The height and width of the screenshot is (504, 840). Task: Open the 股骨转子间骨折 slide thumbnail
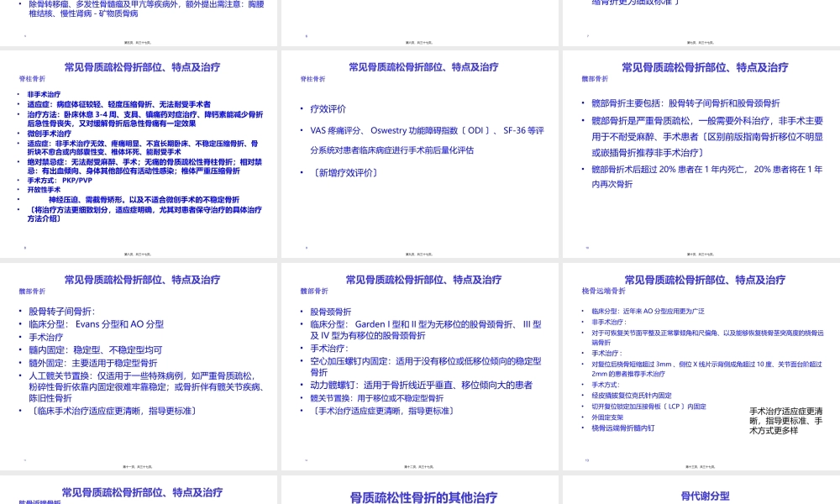coord(139,366)
